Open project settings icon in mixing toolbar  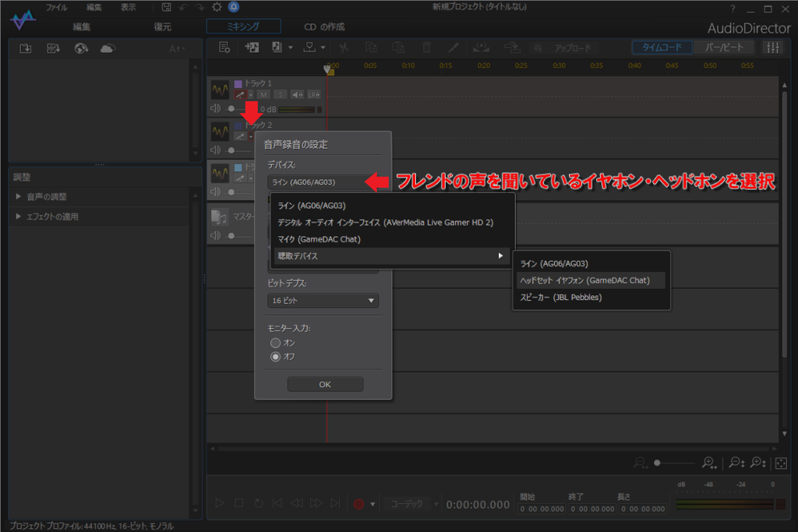pos(224,48)
